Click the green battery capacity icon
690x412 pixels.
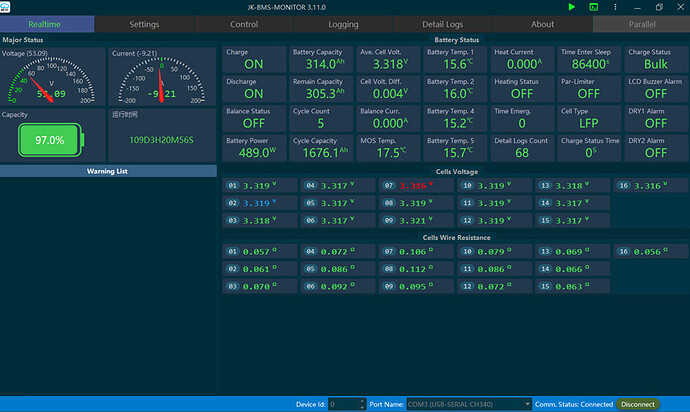(x=48, y=139)
